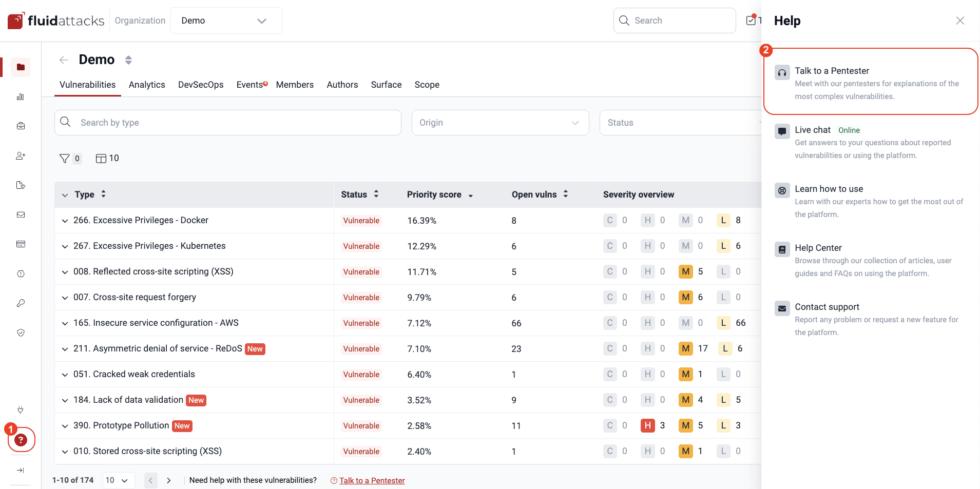Switch to the DevSecOps tab
The height and width of the screenshot is (489, 980).
(x=201, y=85)
